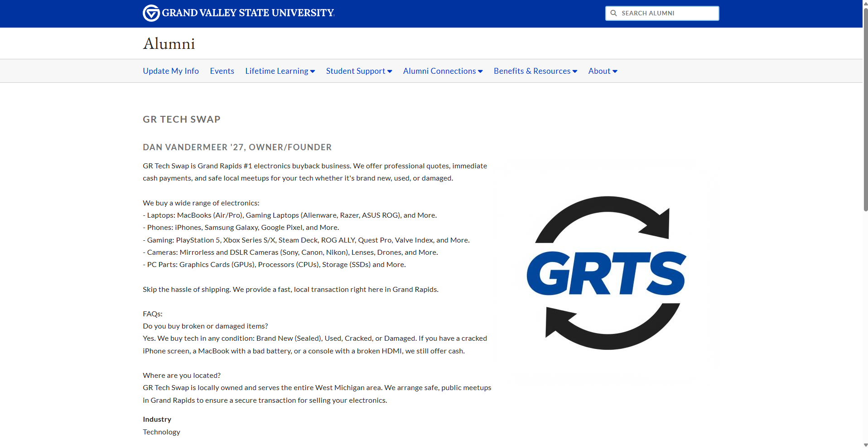This screenshot has width=868, height=448.
Task: Open the Lifetime Learning dropdown
Action: pos(277,71)
